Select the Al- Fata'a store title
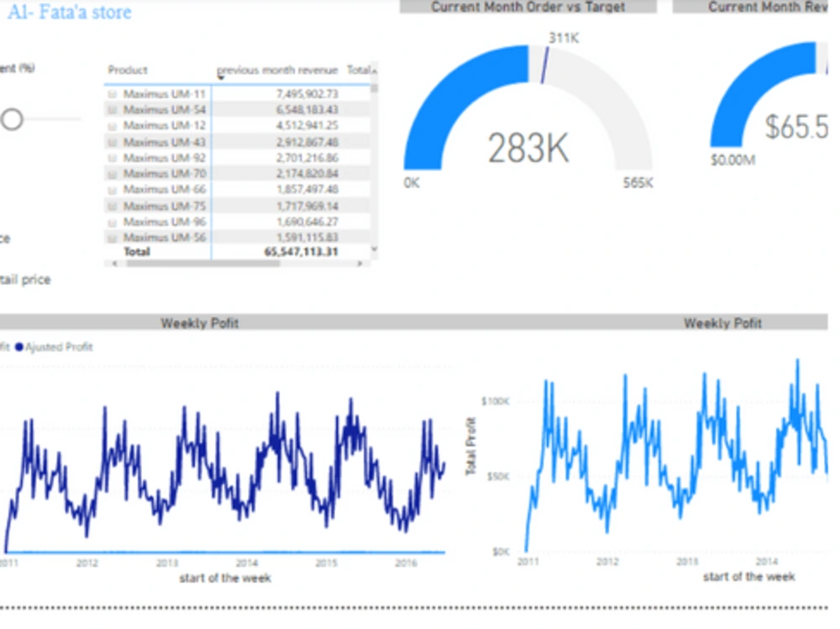 (71, 12)
